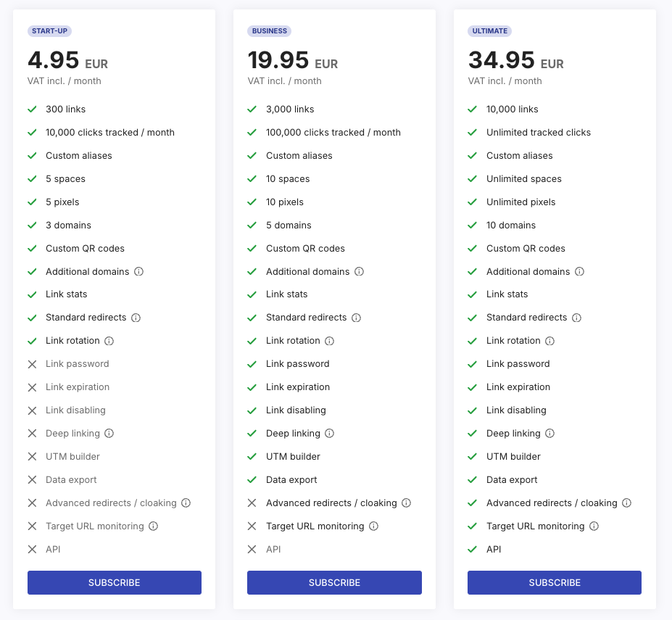The image size is (672, 620).
Task: Subscribe to the Start-up plan
Action: (115, 583)
